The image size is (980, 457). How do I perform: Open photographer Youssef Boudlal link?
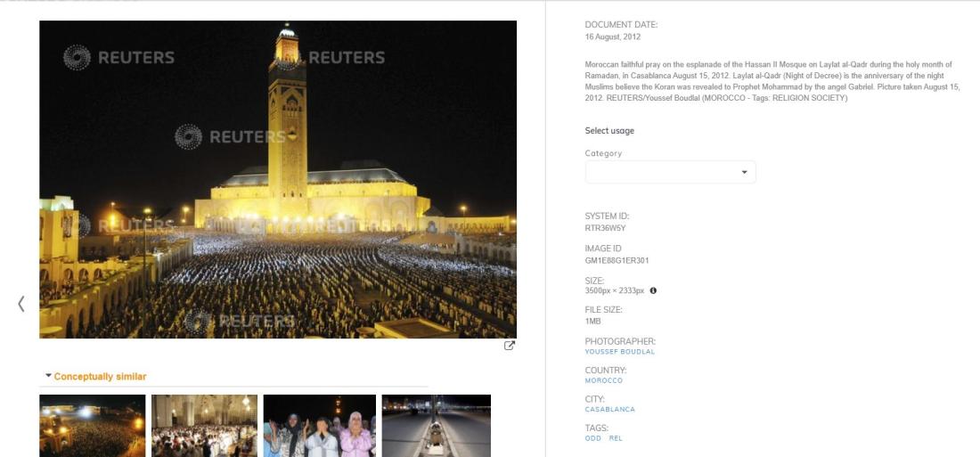point(619,352)
